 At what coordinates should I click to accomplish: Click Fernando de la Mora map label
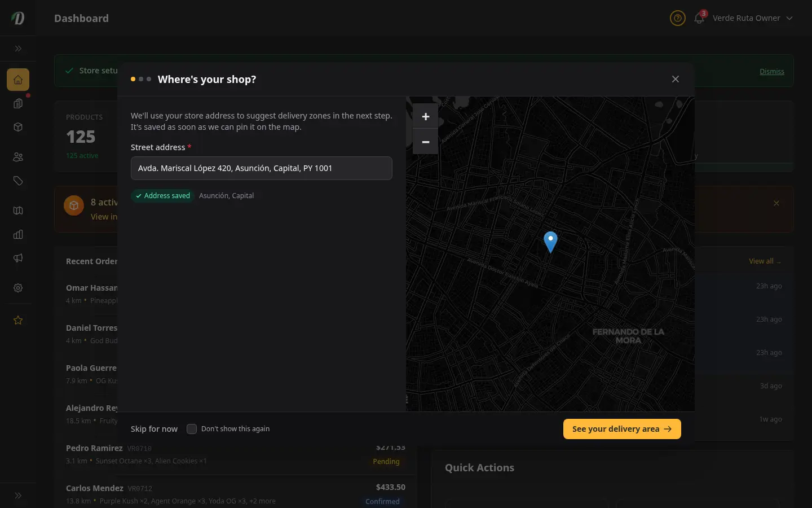(628, 336)
